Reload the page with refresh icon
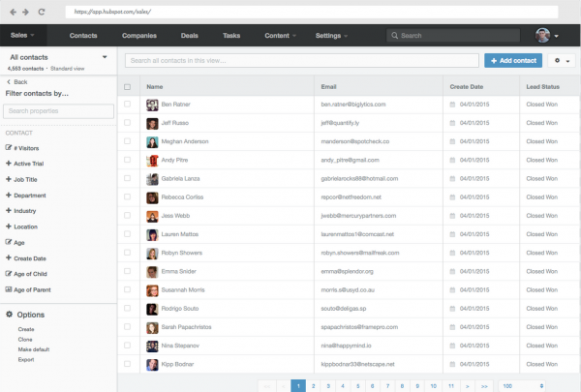Screen dimensions: 581x392 pos(42,12)
